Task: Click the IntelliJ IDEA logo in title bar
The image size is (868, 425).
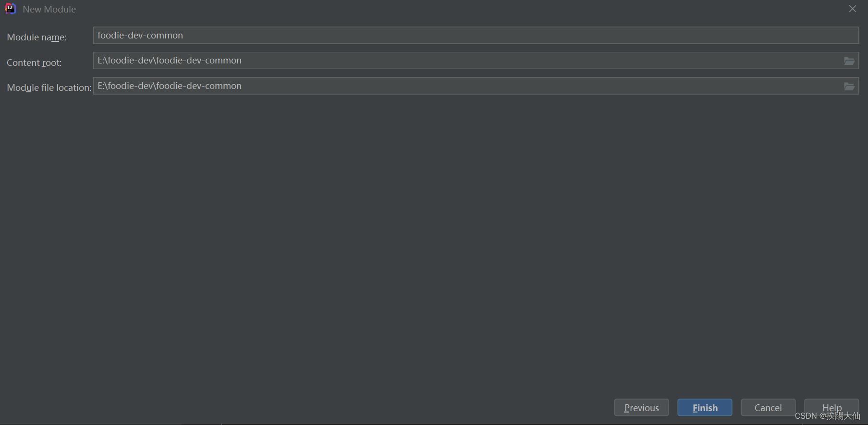Action: click(10, 9)
